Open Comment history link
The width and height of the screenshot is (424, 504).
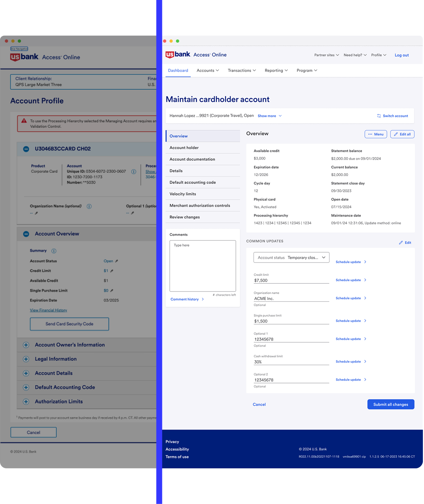(x=187, y=299)
